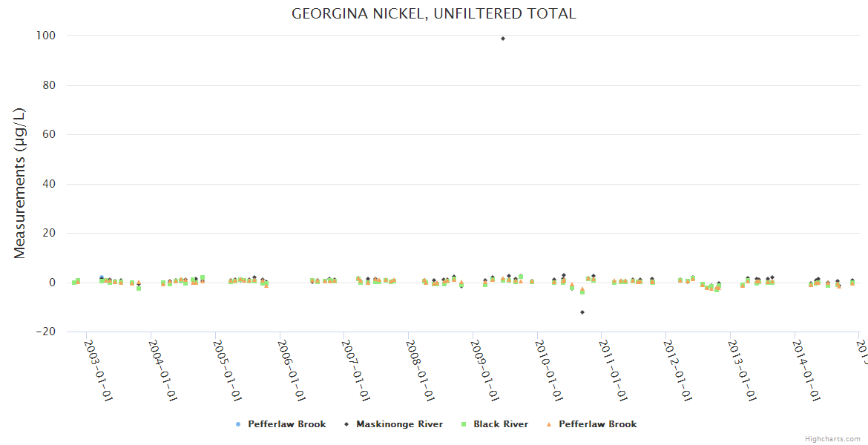The image size is (868, 445).
Task: Select the Maskinonge outlier point near 100
Action: [x=503, y=39]
